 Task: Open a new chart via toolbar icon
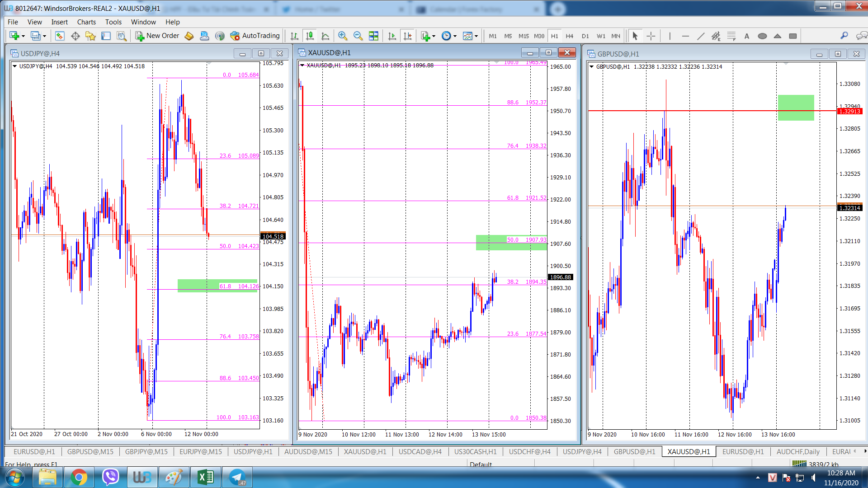click(x=14, y=36)
